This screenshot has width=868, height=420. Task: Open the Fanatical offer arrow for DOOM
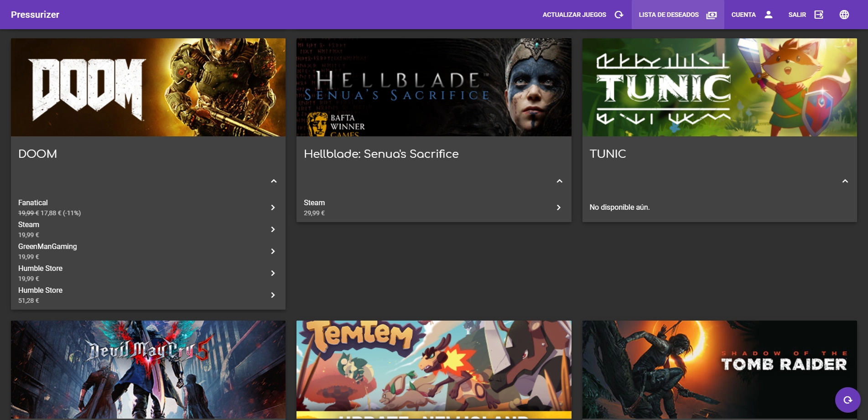(x=273, y=207)
